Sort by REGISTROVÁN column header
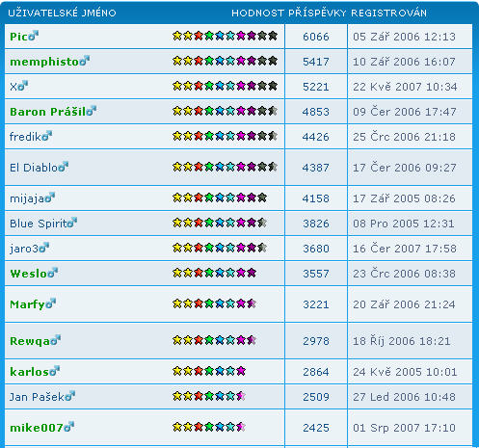This screenshot has height=448, width=479. 389,13
